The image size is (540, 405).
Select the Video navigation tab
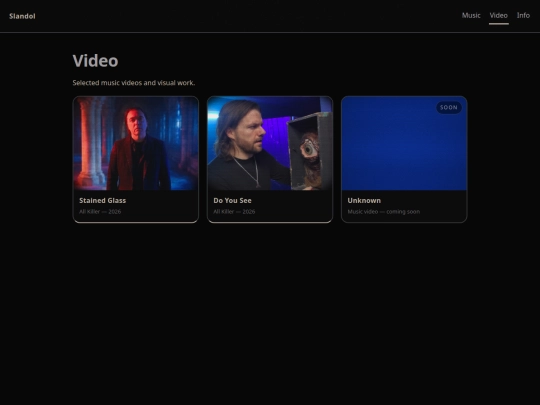(499, 15)
